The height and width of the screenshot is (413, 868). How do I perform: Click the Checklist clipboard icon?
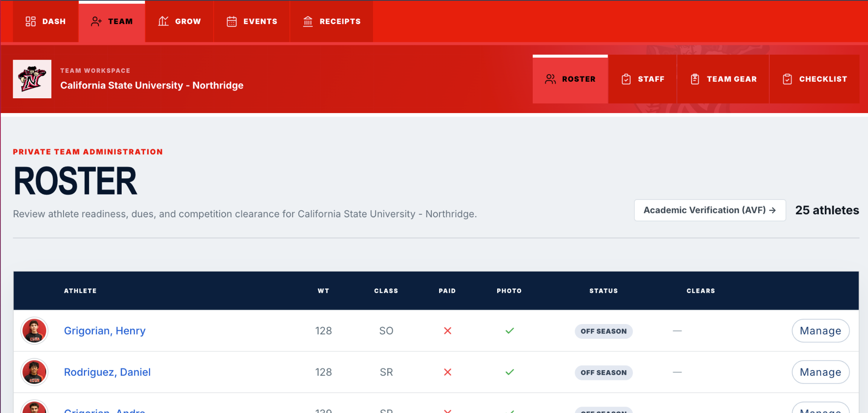point(787,79)
